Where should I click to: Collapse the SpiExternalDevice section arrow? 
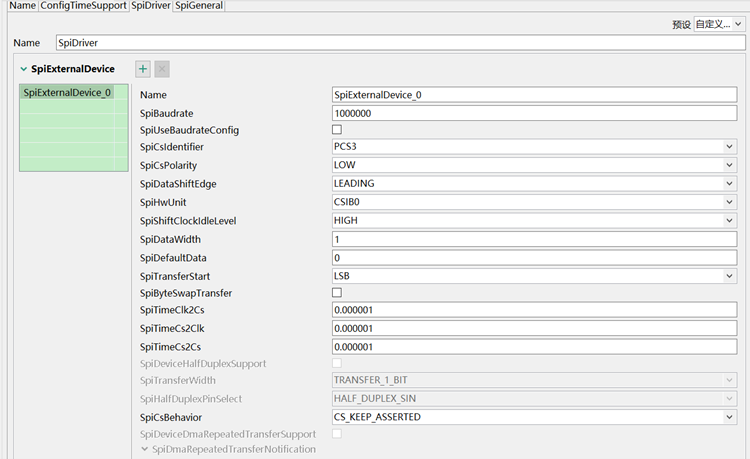click(x=23, y=69)
